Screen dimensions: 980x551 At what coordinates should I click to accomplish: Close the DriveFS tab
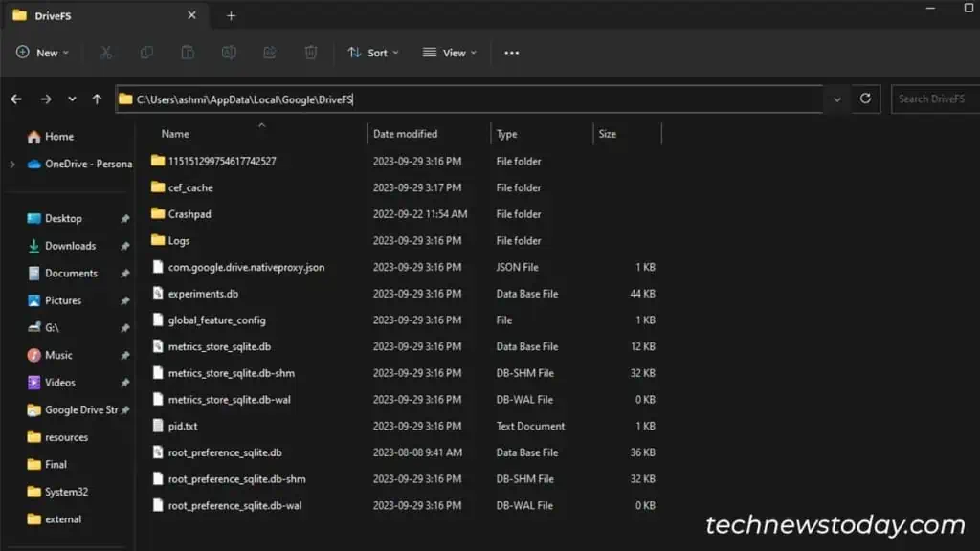tap(191, 15)
